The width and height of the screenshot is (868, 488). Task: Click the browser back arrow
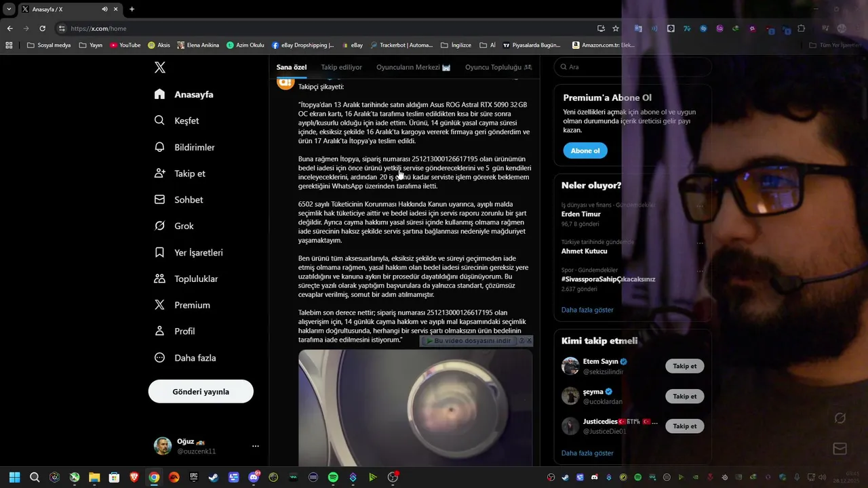9,28
